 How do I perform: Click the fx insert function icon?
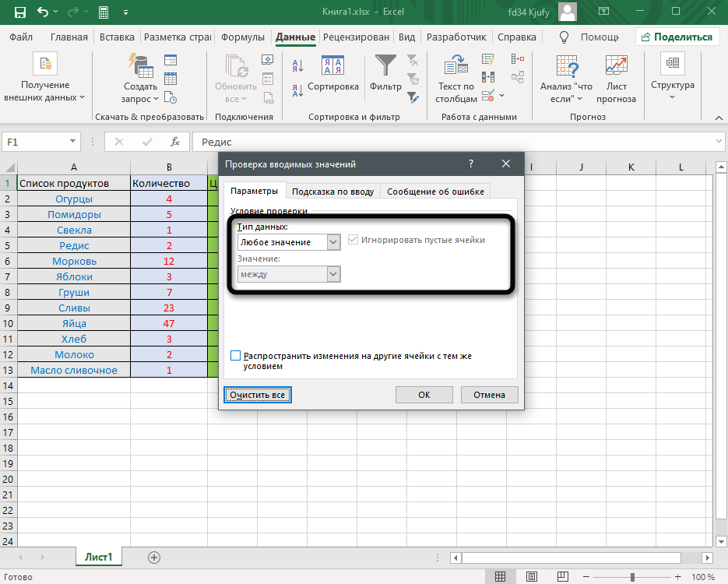click(175, 142)
